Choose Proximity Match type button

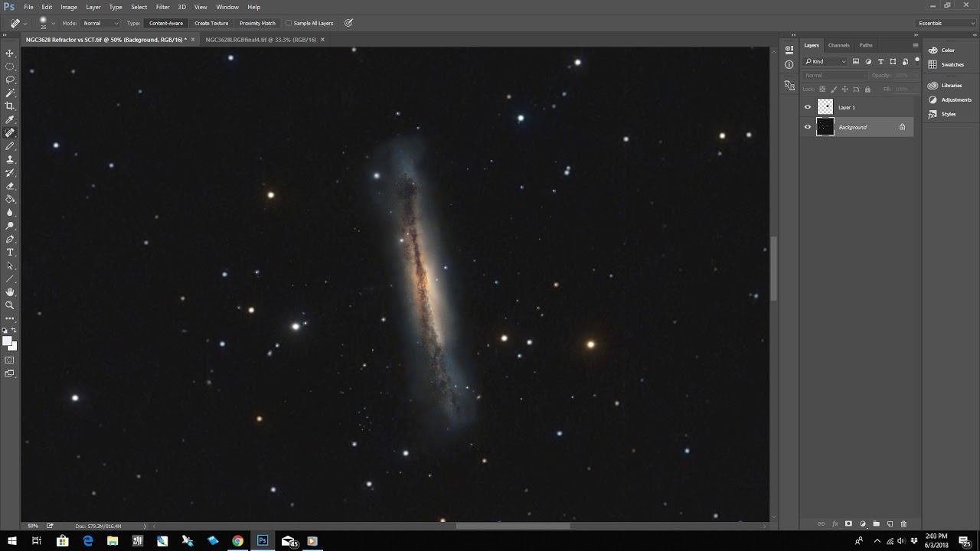pos(257,23)
